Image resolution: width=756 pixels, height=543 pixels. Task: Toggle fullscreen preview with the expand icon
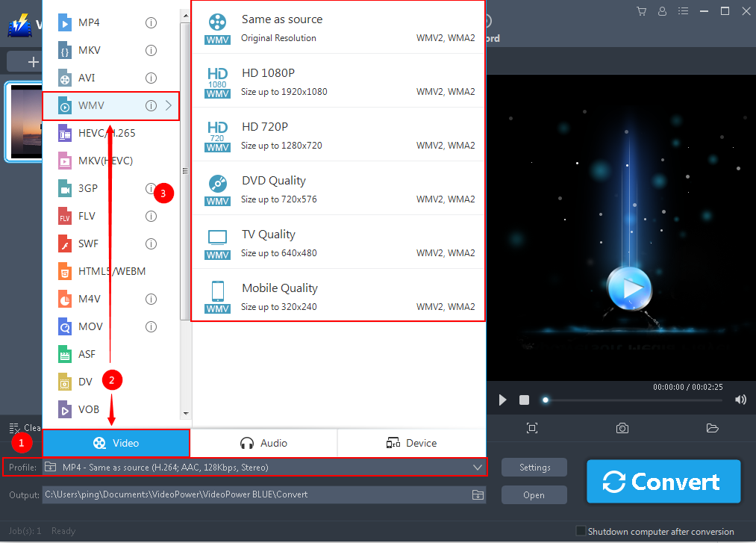pos(532,427)
